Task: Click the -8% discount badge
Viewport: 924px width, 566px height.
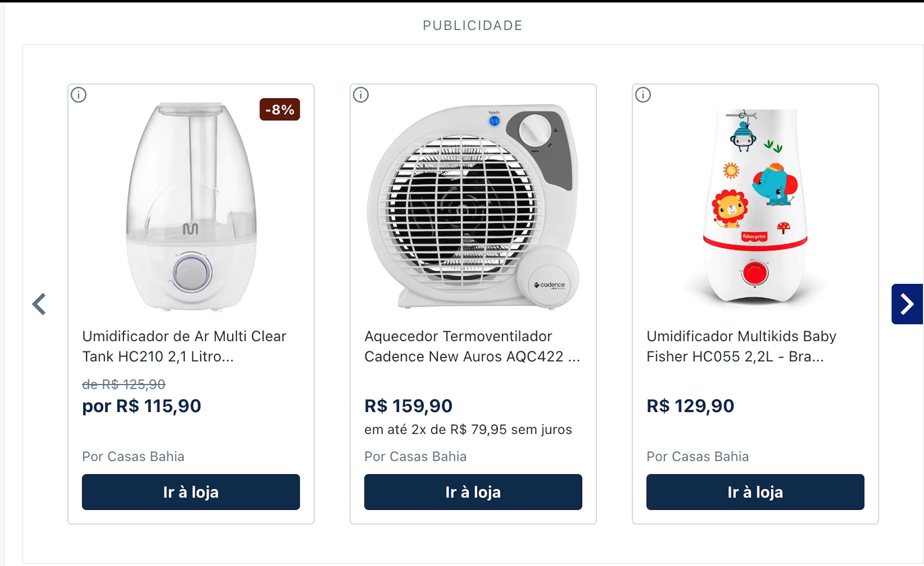Action: pos(279,110)
